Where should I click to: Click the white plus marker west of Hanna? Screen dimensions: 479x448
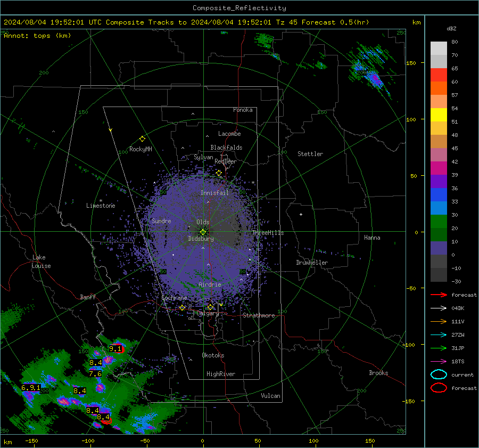(301, 214)
